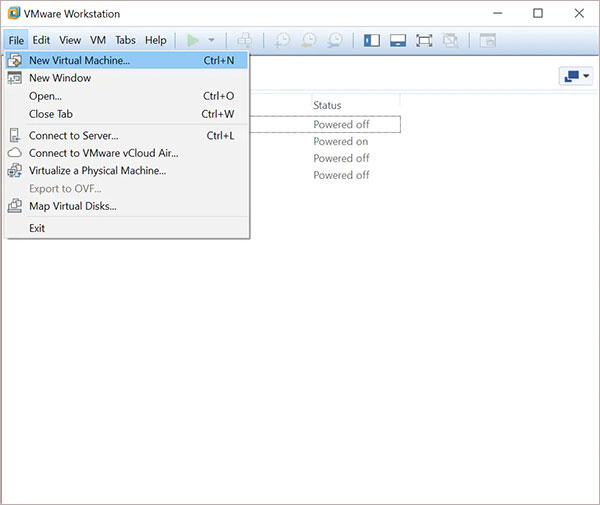Toggle the library sidebar view icon
The image size is (600, 505).
tap(372, 40)
